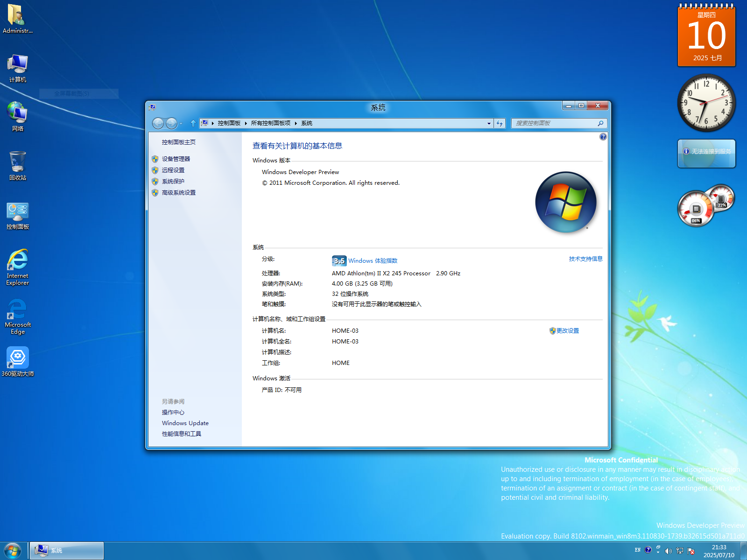747x560 pixels.
Task: Open 高级系统设置 in sidebar
Action: pos(179,193)
